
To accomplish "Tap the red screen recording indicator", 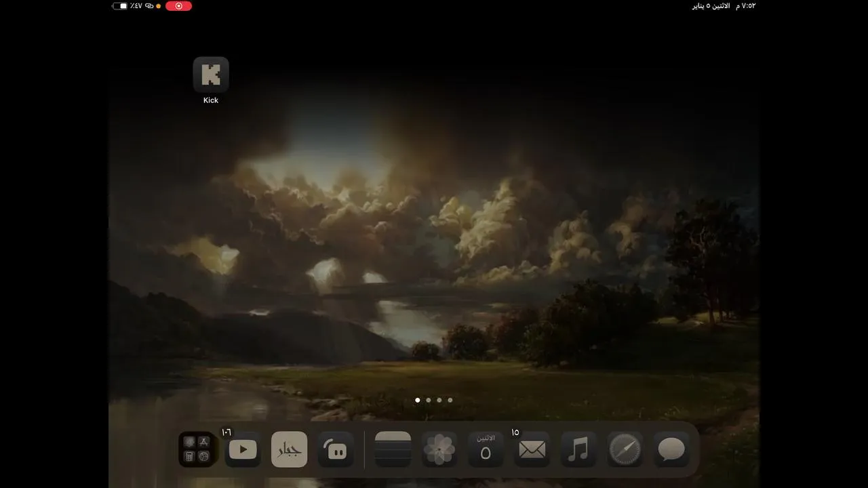I will [178, 5].
